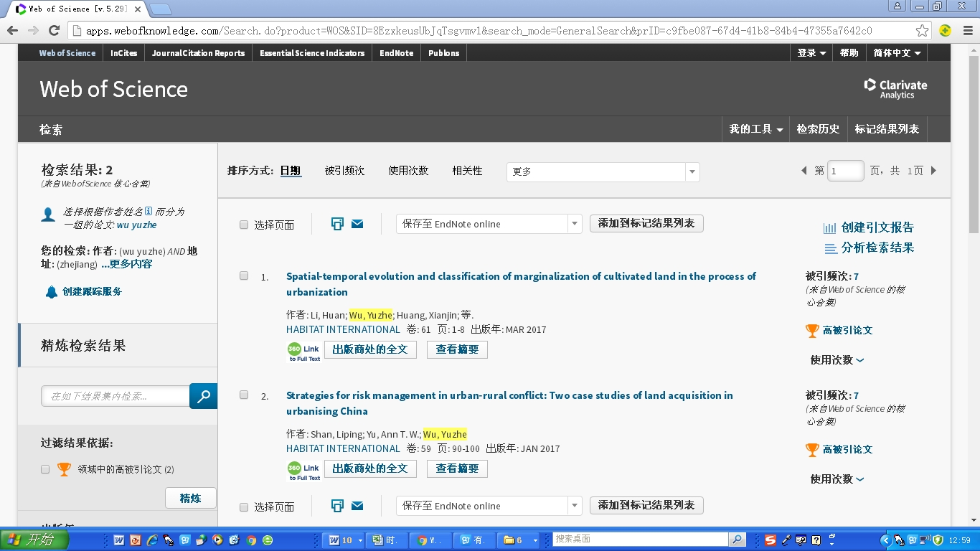Click the 精炼 button

(x=190, y=498)
